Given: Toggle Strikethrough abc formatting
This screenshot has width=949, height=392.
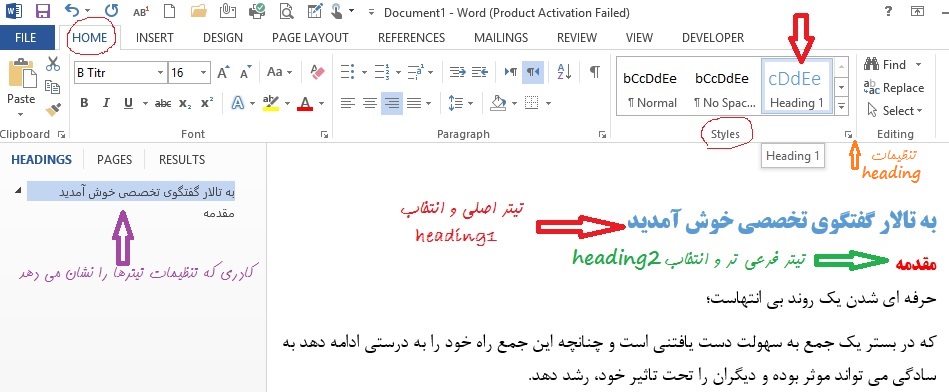Looking at the screenshot, I should [163, 103].
